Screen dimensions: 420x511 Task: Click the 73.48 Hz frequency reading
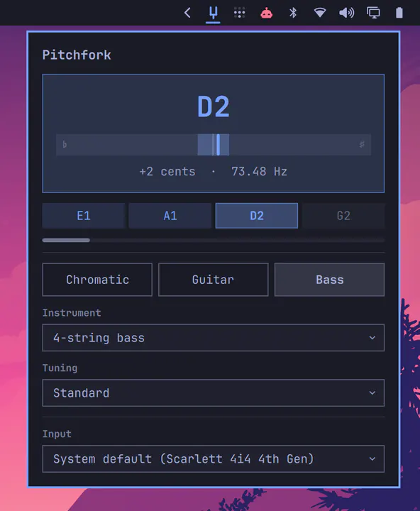(260, 172)
